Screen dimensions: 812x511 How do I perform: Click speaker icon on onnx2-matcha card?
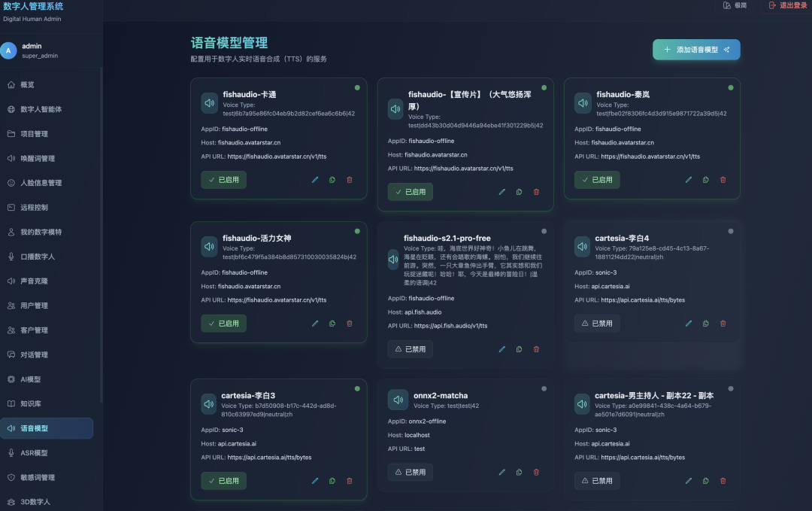click(398, 400)
